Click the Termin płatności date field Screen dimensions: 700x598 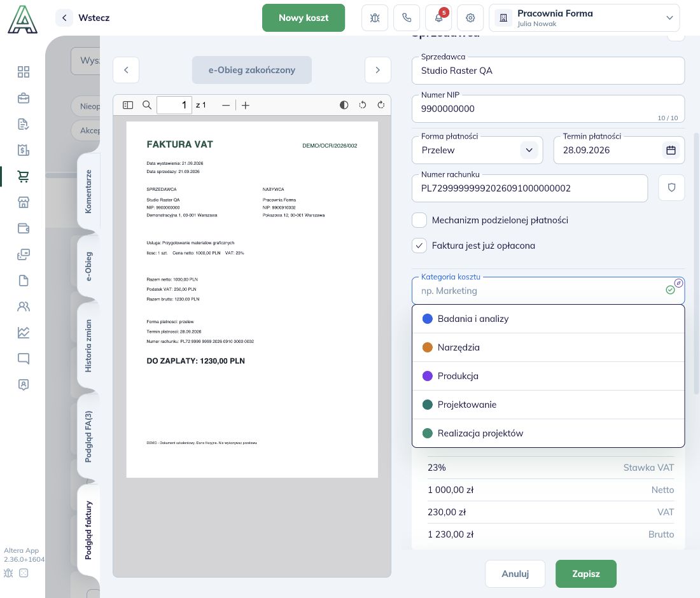[619, 150]
